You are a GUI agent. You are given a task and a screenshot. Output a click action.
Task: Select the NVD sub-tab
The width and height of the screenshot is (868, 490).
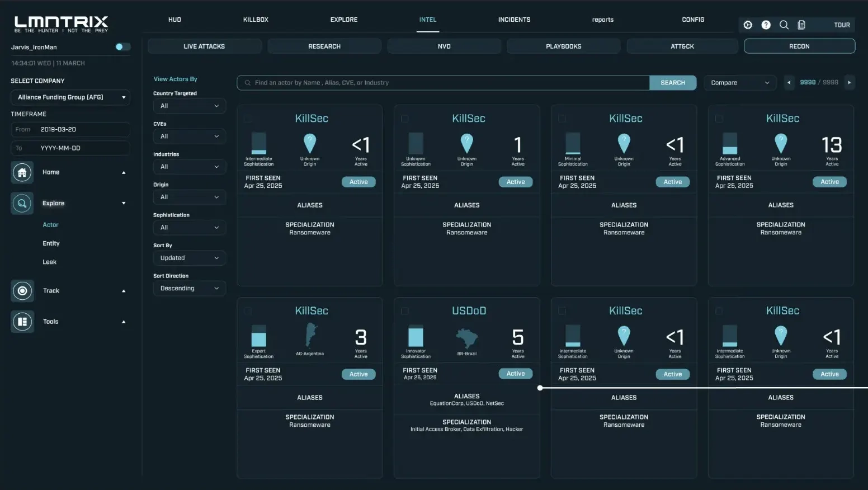pos(444,46)
